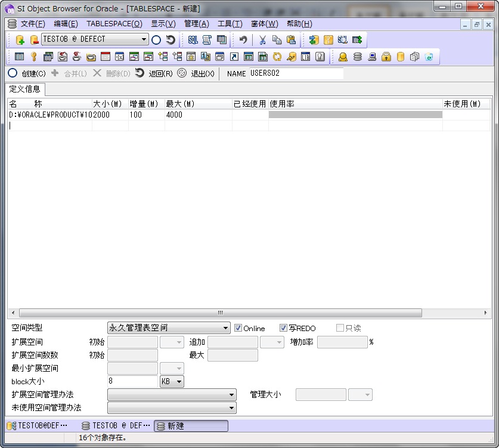Image resolution: width=499 pixels, height=448 pixels.
Task: Click the 返回(R) button
Action: [x=154, y=73]
